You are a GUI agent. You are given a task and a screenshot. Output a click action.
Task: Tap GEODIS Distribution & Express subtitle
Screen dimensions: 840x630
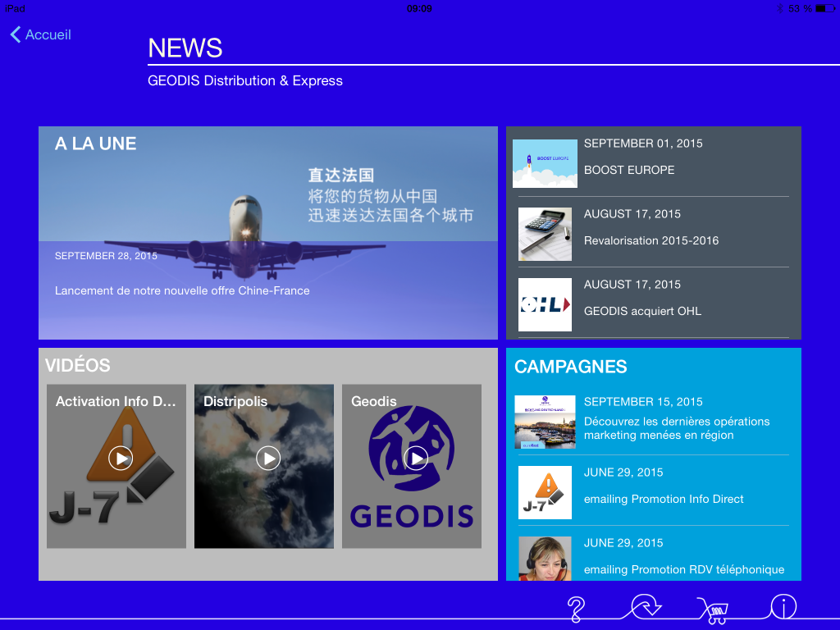[244, 81]
